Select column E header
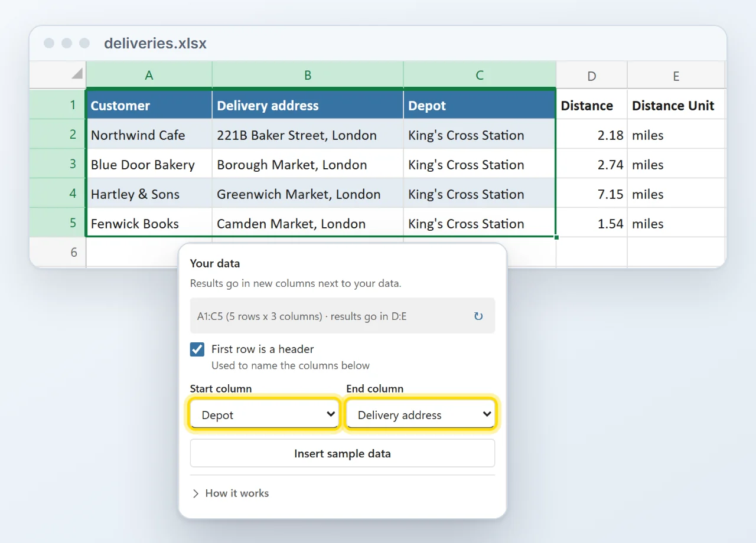The height and width of the screenshot is (543, 756). 676,75
